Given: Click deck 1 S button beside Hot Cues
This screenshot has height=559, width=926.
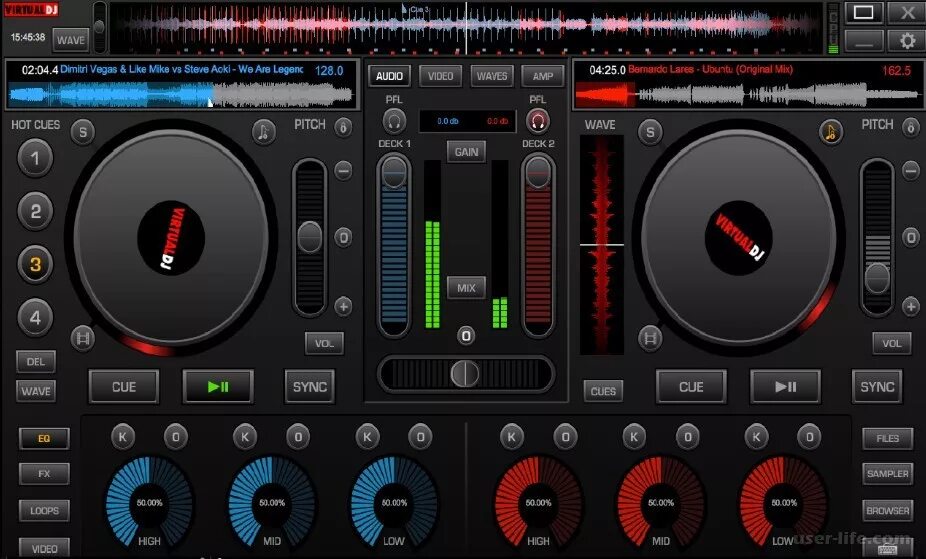Looking at the screenshot, I should (83, 132).
